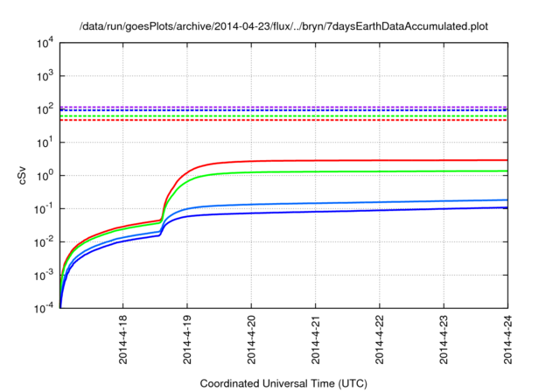This screenshot has width=560, height=392.
Task: Click the 2014-4-24 date tick label
Action: tap(507, 339)
